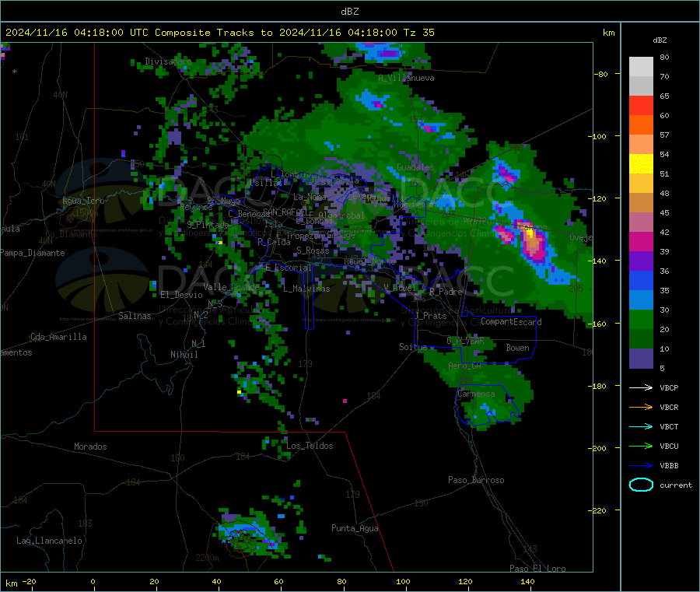This screenshot has width=700, height=592.
Task: Click the Paso_El_Loro place label
Action: point(538,569)
